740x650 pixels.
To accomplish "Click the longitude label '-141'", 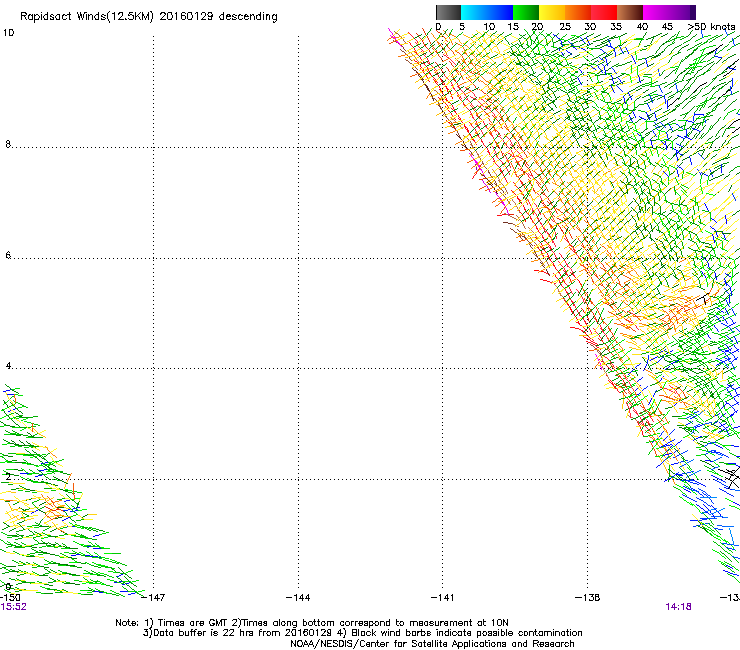I will (443, 598).
